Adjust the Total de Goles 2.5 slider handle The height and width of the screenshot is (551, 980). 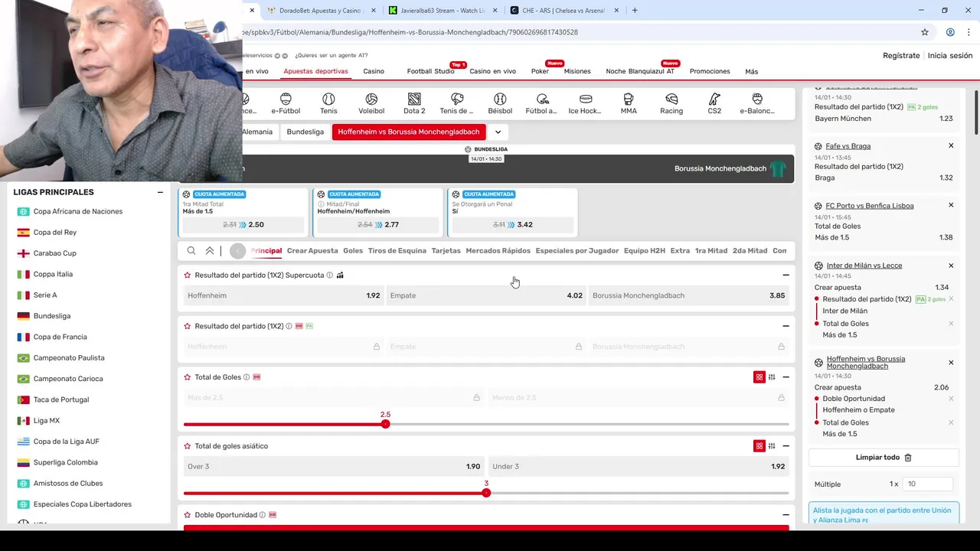[386, 424]
